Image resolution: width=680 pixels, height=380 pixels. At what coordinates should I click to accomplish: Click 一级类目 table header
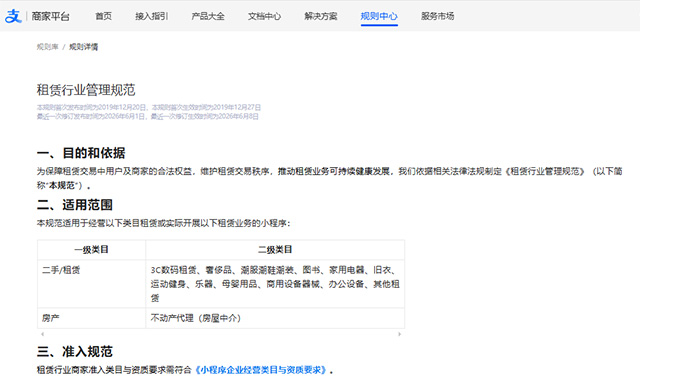click(92, 249)
